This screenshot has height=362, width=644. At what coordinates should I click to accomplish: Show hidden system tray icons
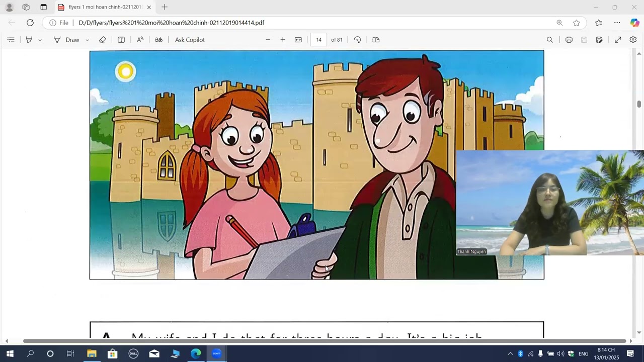click(x=510, y=354)
